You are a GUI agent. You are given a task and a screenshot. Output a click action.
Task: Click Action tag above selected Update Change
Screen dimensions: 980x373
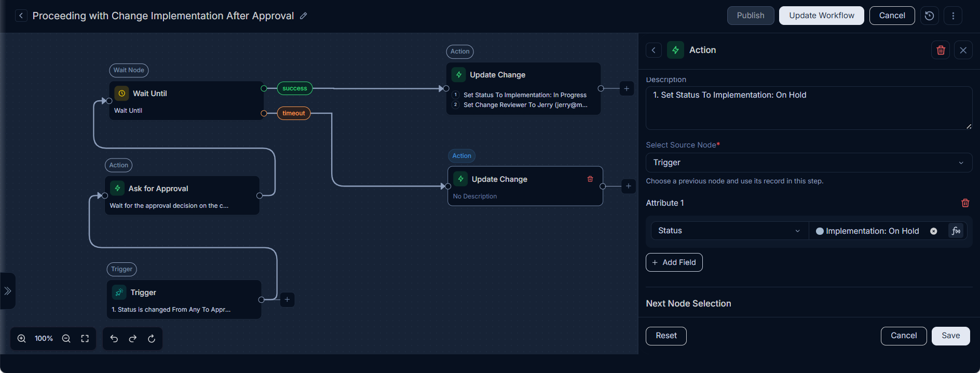[462, 156]
